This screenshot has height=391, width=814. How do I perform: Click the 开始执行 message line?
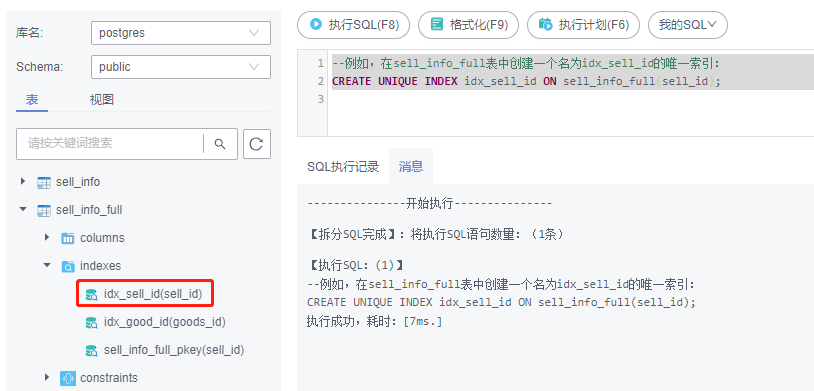[x=430, y=204]
